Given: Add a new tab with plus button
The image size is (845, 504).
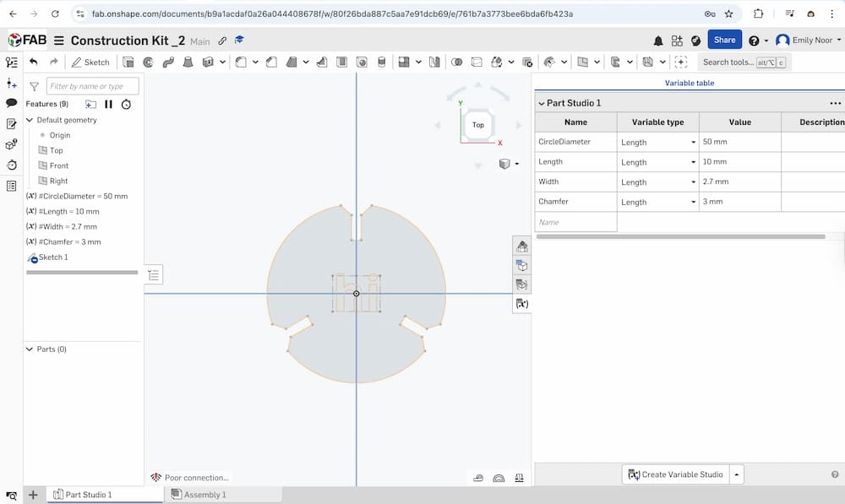Looking at the screenshot, I should click(x=33, y=495).
